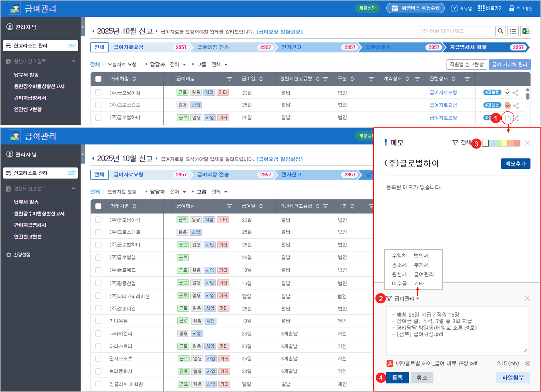Open the 진행상태 column filter

467,79
